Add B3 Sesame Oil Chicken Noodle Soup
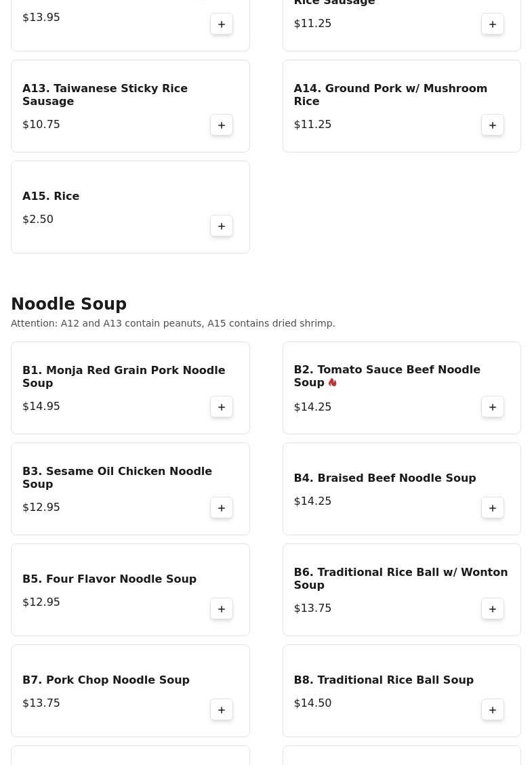 tap(222, 508)
